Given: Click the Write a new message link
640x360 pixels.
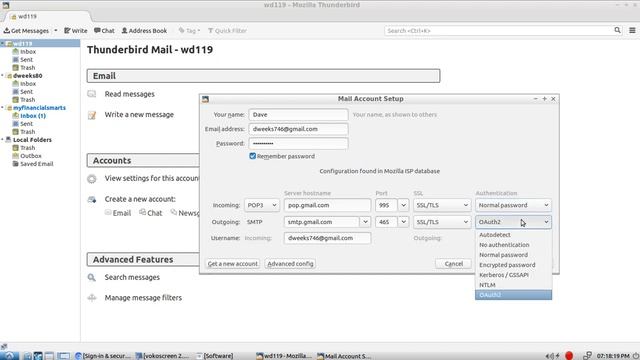Looking at the screenshot, I should point(139,115).
